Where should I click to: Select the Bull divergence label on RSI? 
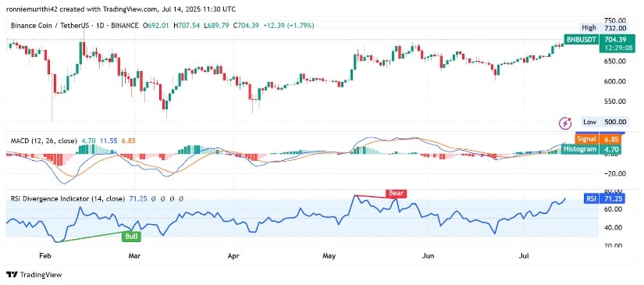click(131, 237)
